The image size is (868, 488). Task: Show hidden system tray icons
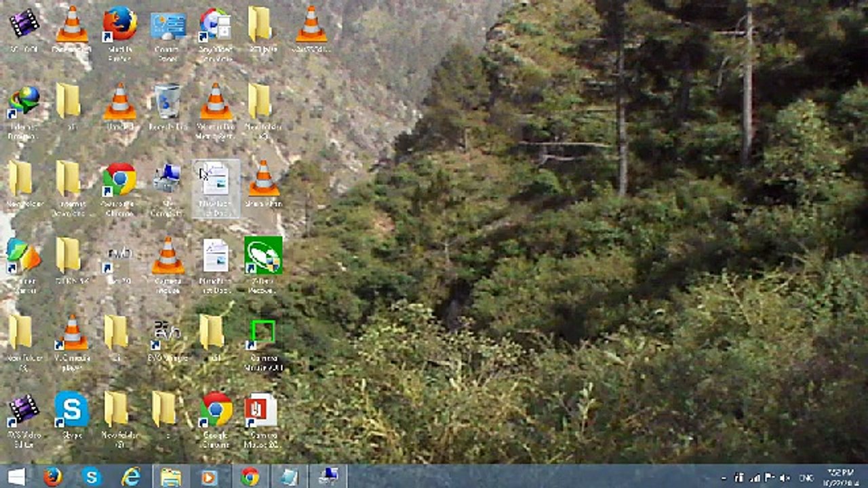[x=723, y=477]
